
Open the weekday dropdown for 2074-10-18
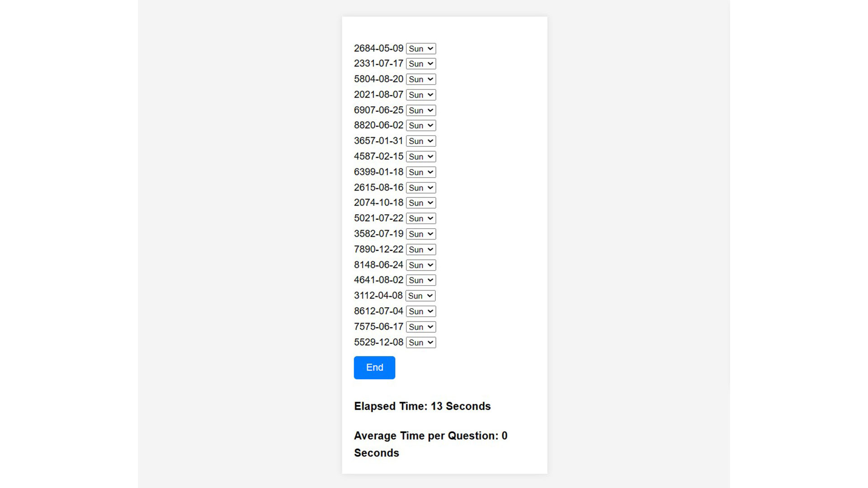(x=420, y=203)
